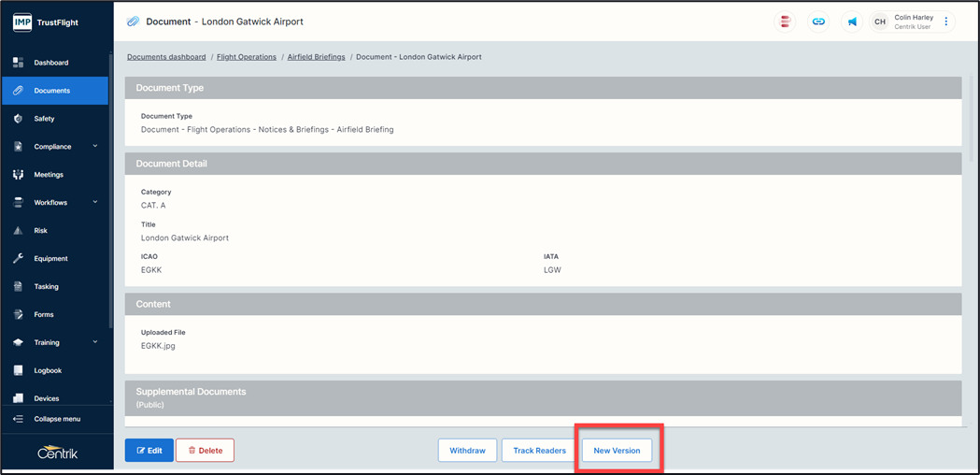Click the red stacked database icon in header
The width and height of the screenshot is (980, 475).
point(785,22)
